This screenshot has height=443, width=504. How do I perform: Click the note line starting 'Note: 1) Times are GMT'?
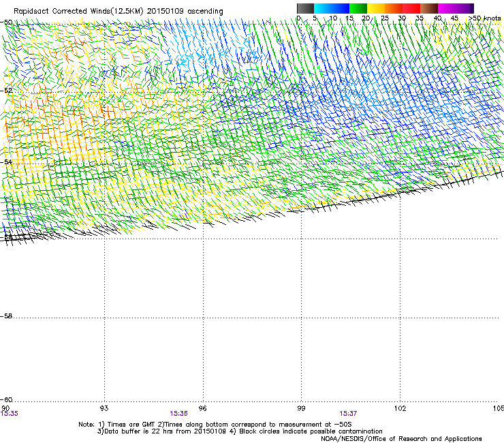215,425
